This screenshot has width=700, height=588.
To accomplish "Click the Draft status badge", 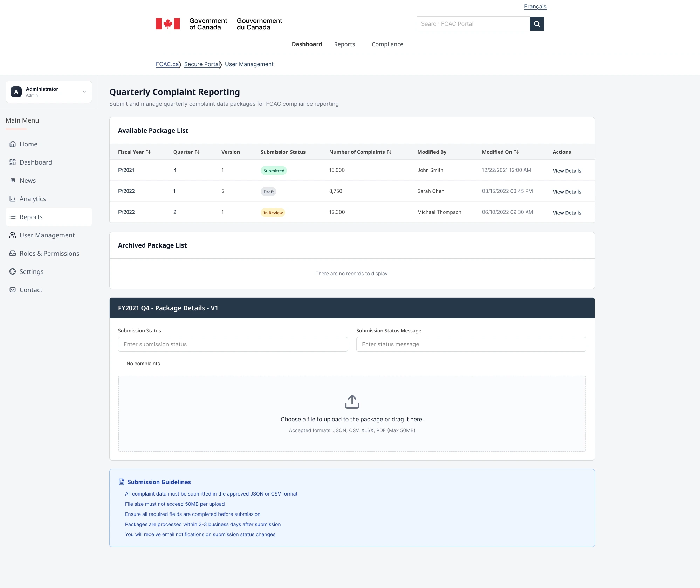I will tap(268, 192).
